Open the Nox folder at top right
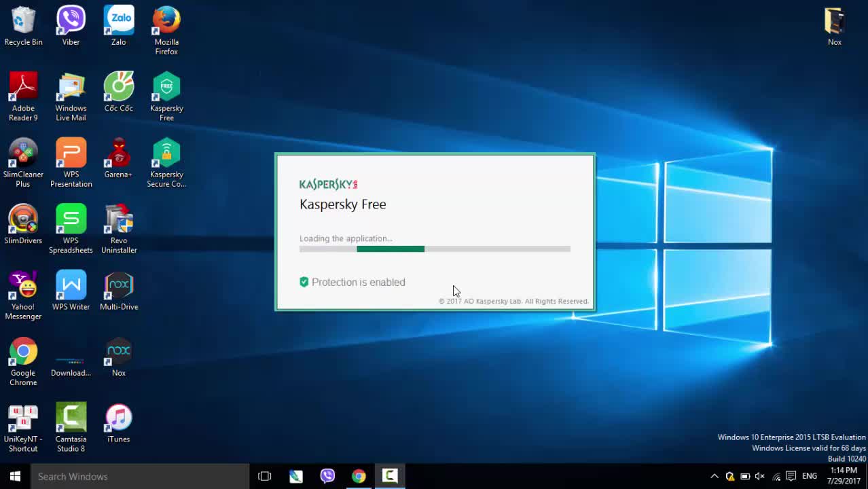 835,26
